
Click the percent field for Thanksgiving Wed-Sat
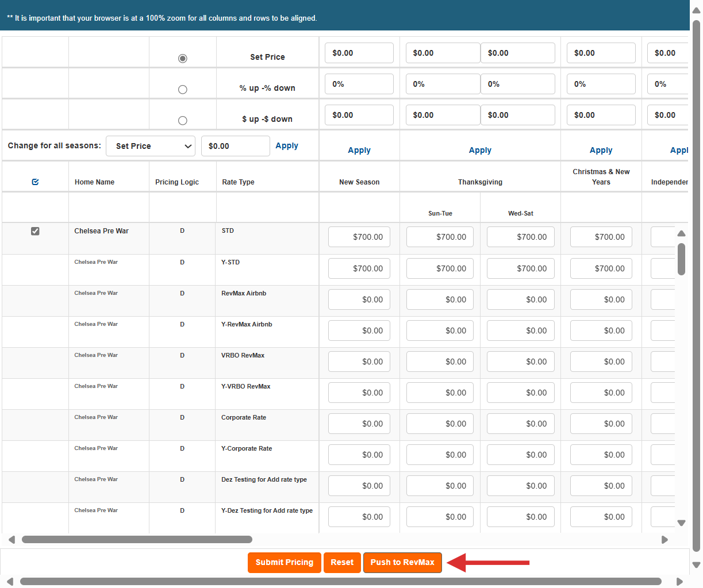(518, 84)
